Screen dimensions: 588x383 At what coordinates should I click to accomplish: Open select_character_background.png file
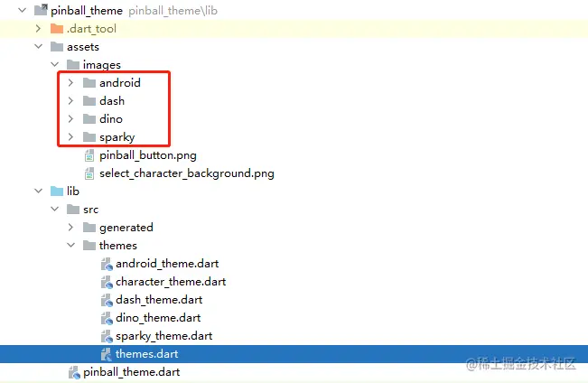point(187,173)
